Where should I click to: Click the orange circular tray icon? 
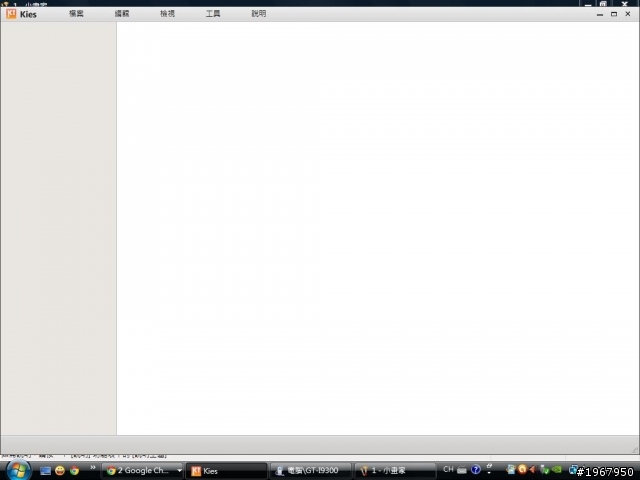(522, 469)
